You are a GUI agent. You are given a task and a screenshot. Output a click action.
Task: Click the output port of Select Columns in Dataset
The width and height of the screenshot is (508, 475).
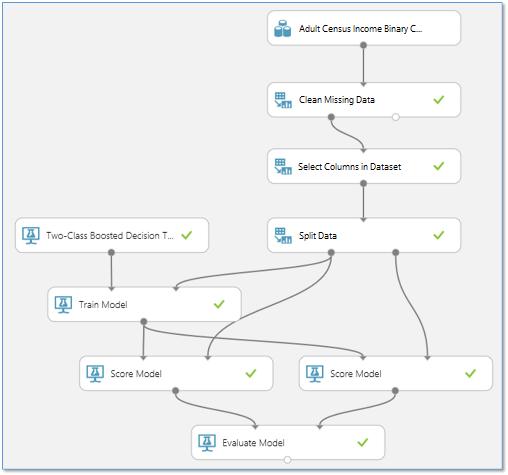click(363, 183)
